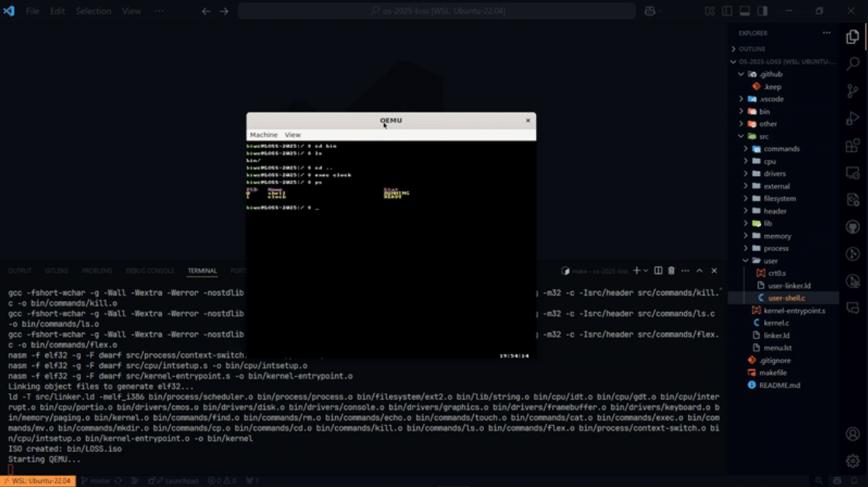Switch to the PROBLEMS panel tab
Screen dimensions: 868x487
[x=97, y=271]
